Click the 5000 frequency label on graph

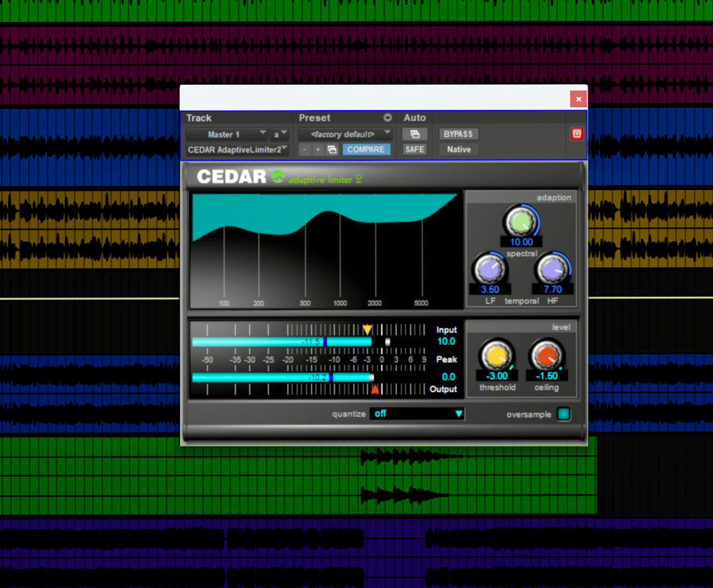click(421, 303)
